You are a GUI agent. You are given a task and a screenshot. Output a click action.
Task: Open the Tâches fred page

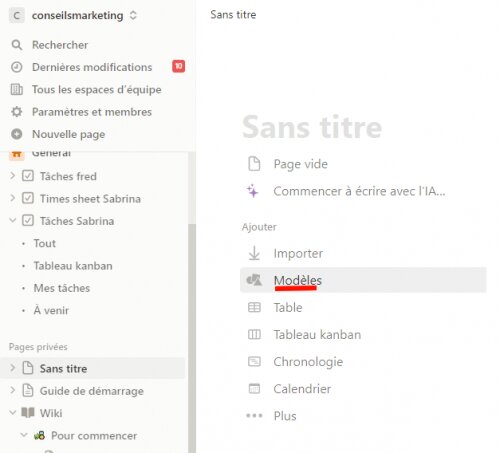68,176
